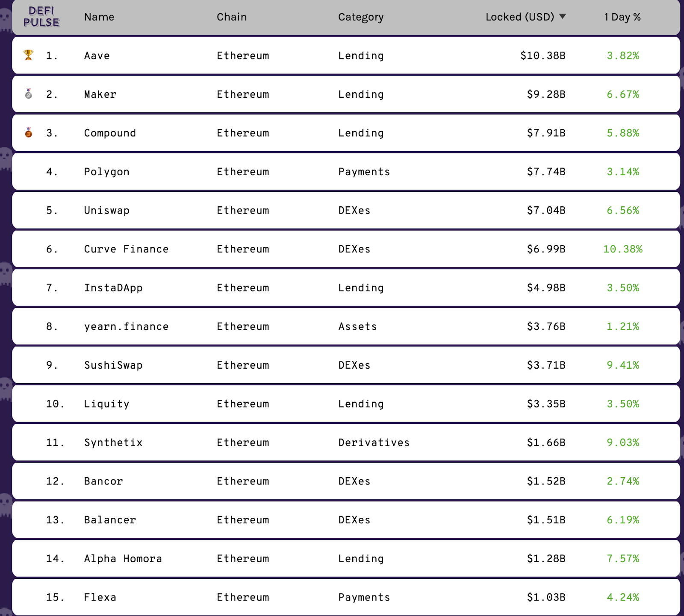Toggle the Locked (USD) sort arrow
This screenshot has width=684, height=616.
coord(563,17)
